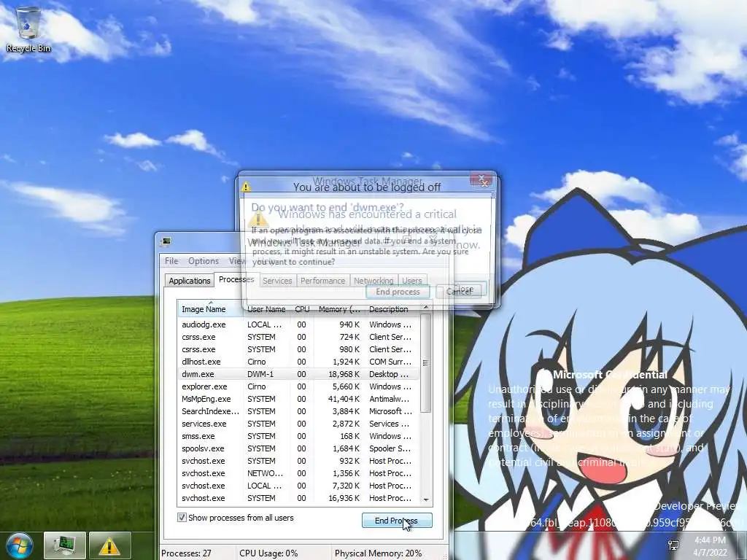
Task: Select the SearchIndexer process row
Action: click(298, 411)
